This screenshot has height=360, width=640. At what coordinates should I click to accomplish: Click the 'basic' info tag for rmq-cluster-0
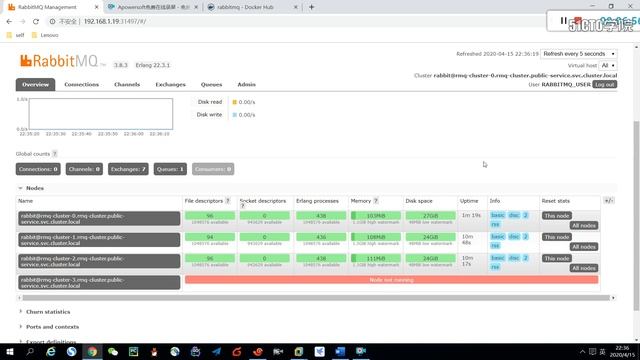(x=498, y=215)
